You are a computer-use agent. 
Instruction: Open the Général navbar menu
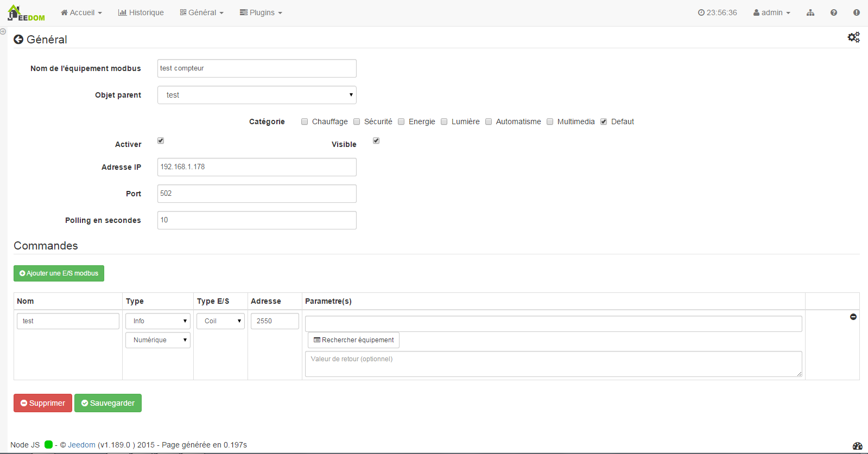click(201, 12)
